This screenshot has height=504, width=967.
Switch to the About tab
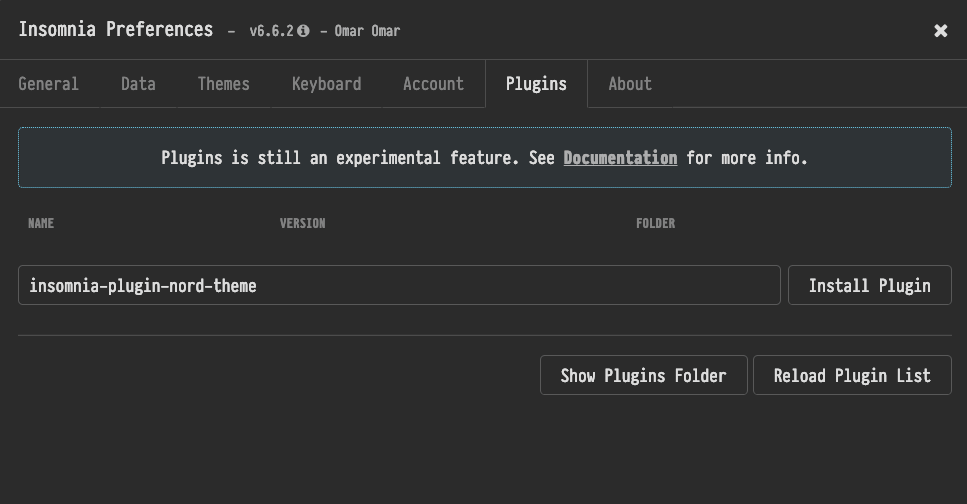pyautogui.click(x=630, y=84)
